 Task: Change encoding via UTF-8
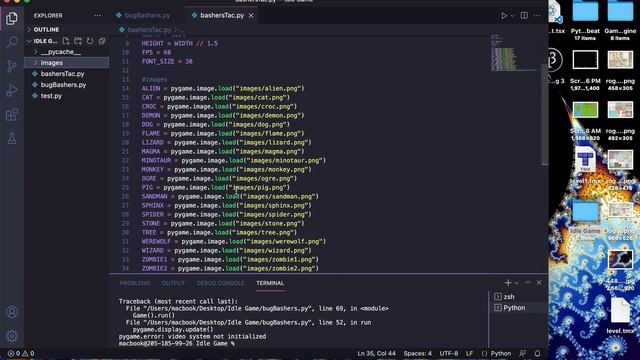[449, 353]
